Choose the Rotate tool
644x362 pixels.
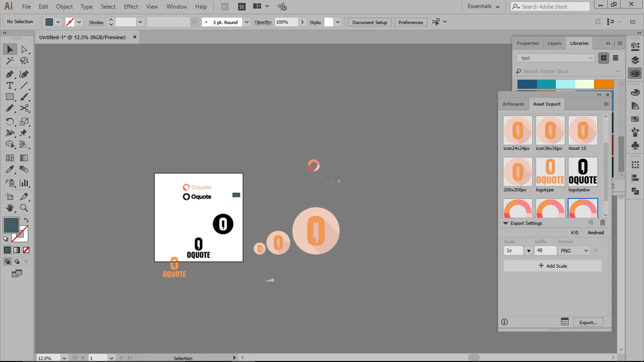pos(10,122)
